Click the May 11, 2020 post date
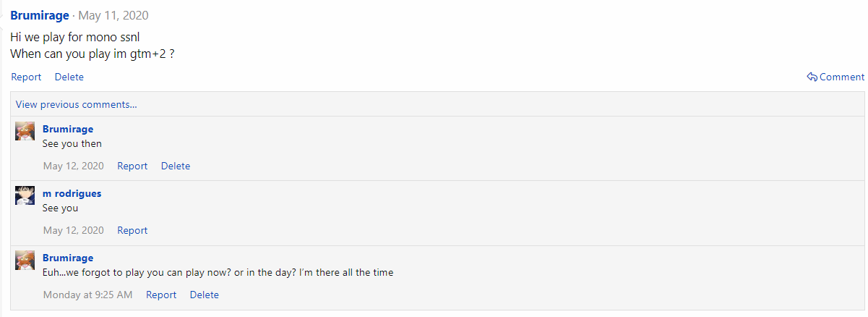Screen dimensions: 868x317 (x=113, y=15)
